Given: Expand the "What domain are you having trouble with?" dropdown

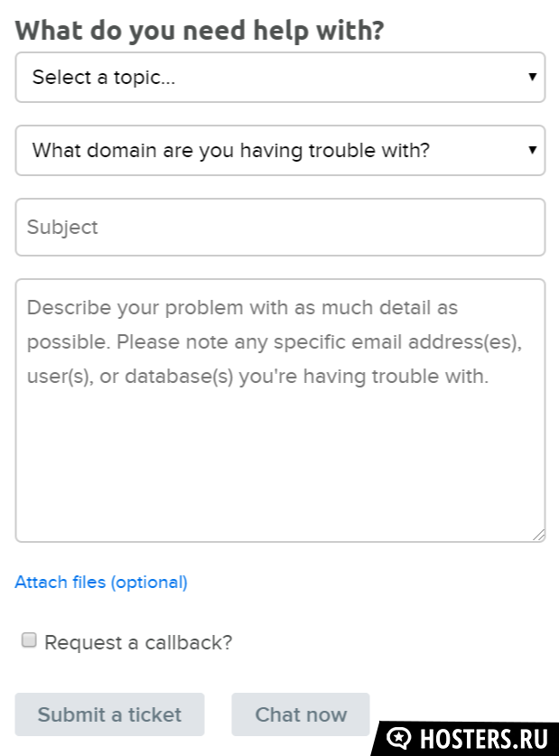Looking at the screenshot, I should 280,151.
